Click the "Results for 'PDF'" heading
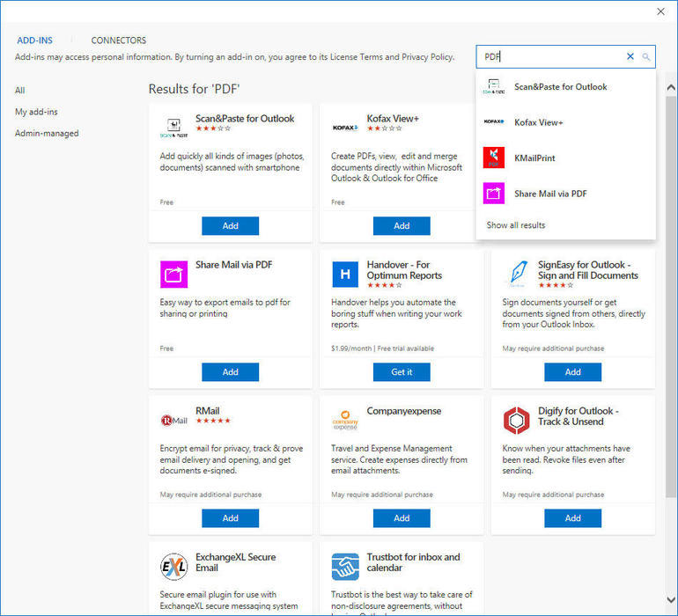 (x=194, y=89)
